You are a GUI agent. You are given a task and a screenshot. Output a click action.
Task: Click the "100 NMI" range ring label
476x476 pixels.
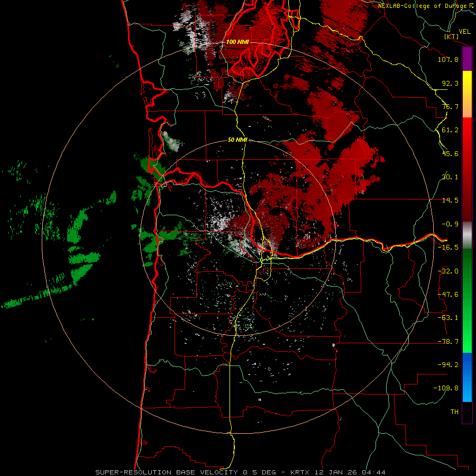point(237,42)
